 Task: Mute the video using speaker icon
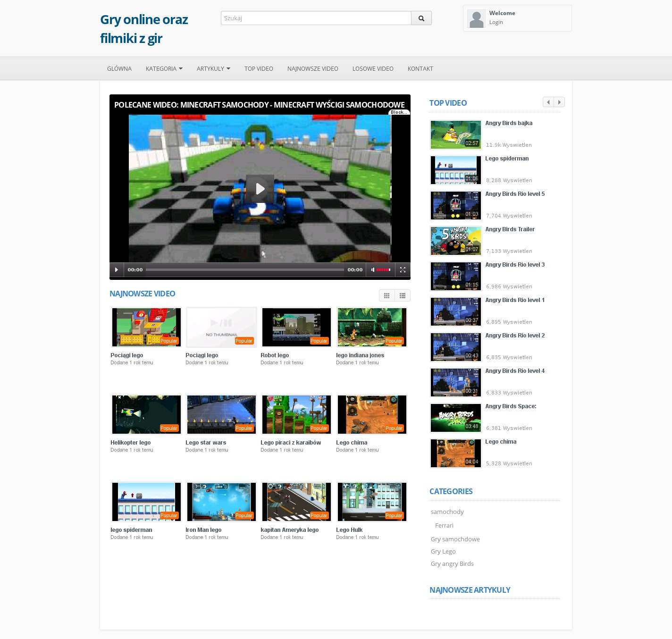(373, 270)
